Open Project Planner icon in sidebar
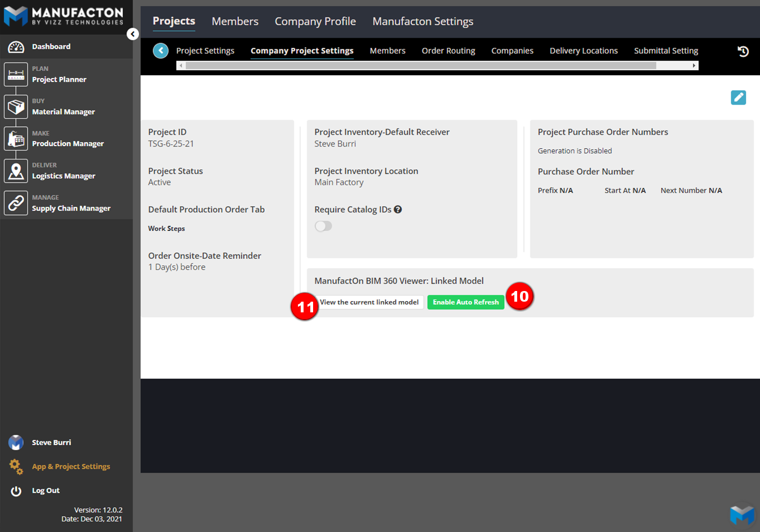760x532 pixels. pos(16,74)
